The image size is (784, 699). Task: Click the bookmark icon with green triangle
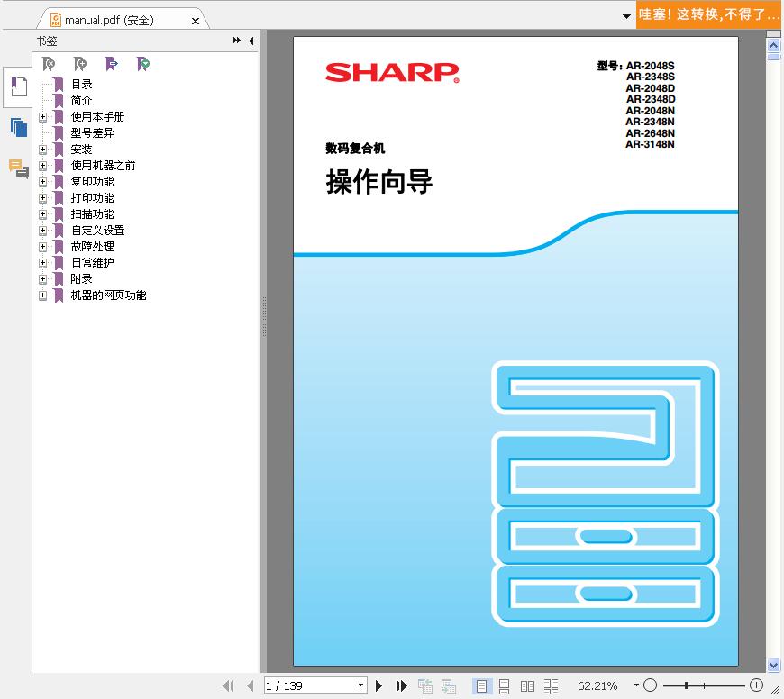143,64
